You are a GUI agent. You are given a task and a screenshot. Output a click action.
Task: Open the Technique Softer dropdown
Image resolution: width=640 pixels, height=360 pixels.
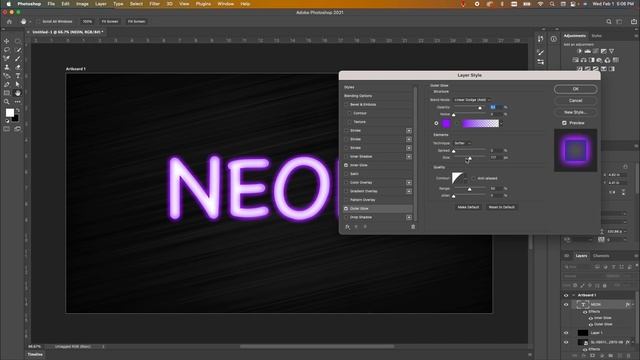pyautogui.click(x=462, y=143)
